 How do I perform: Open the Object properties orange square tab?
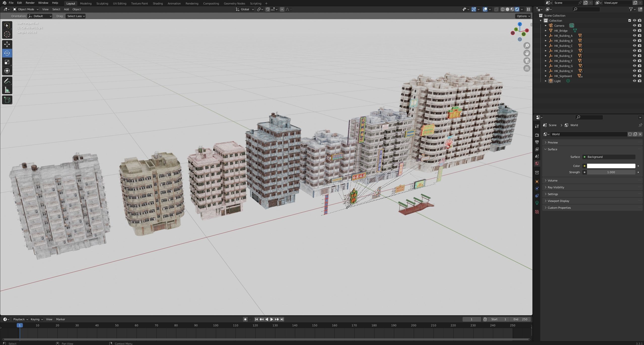[537, 182]
